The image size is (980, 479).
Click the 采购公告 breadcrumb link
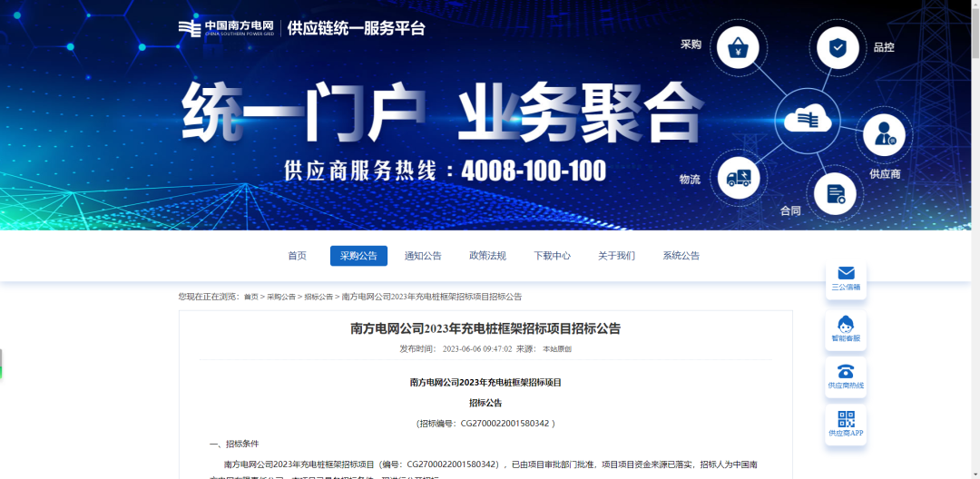[x=281, y=297]
